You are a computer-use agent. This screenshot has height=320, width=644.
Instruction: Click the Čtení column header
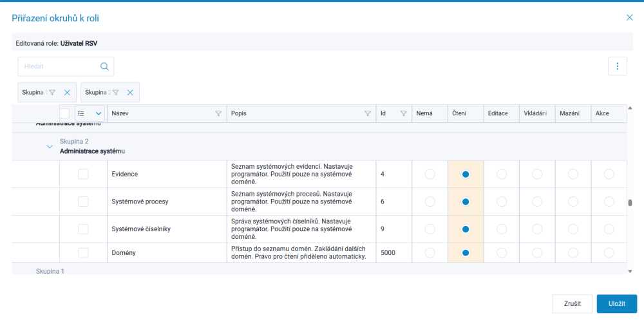coord(466,114)
